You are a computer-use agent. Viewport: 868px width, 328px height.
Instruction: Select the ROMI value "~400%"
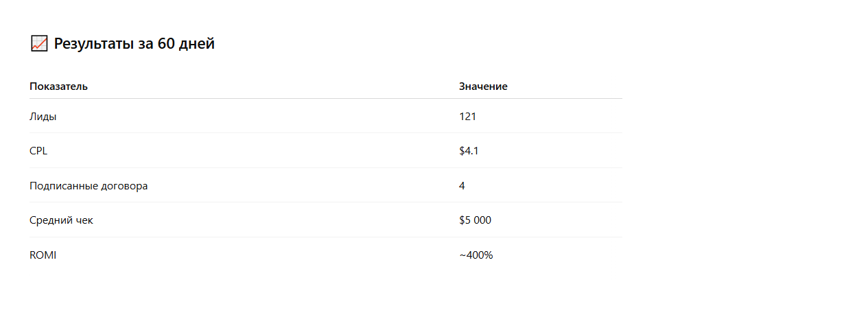[x=476, y=255]
